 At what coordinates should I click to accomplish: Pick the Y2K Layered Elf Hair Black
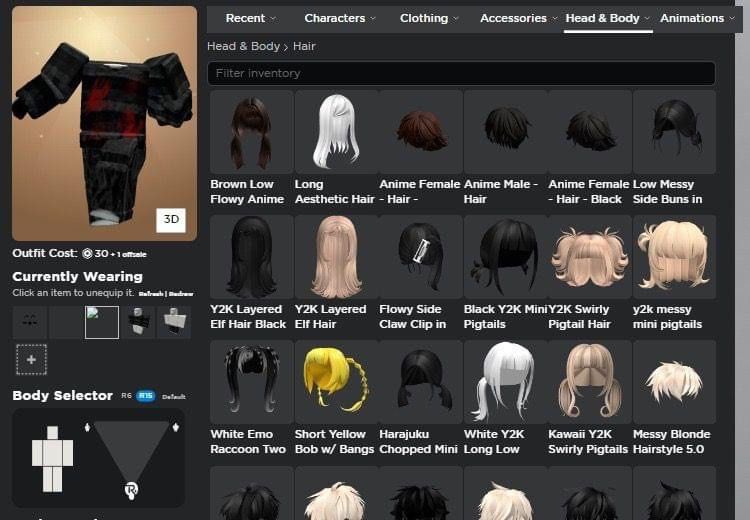pyautogui.click(x=251, y=257)
